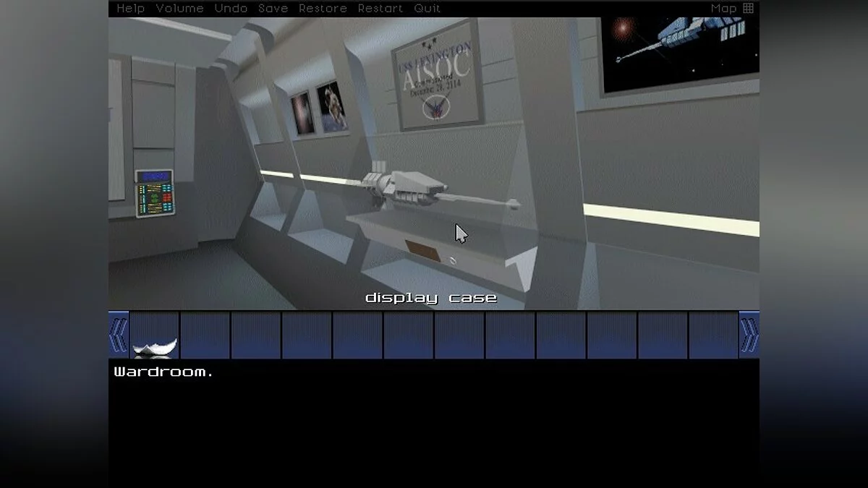This screenshot has height=488, width=868.
Task: Choose Restart in the top bar
Action: (380, 9)
